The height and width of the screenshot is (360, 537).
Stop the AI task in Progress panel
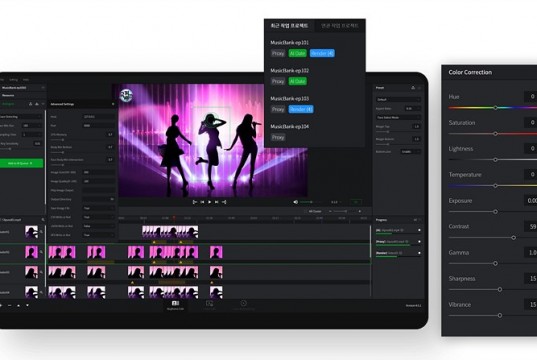(419, 230)
